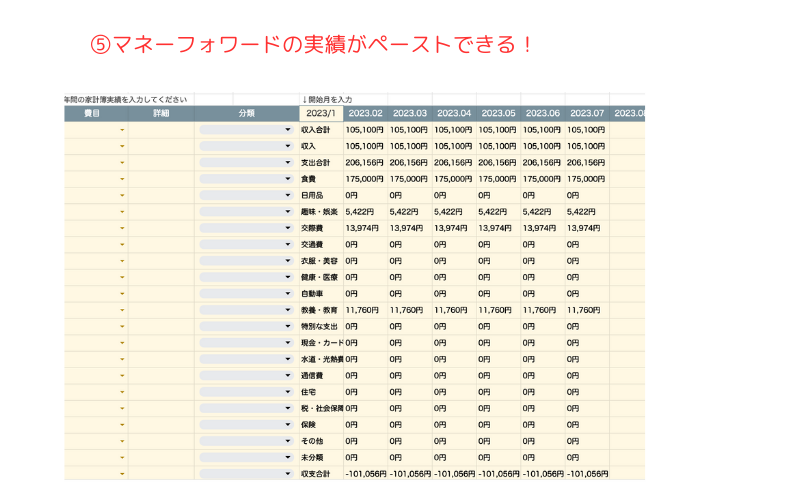The height and width of the screenshot is (500, 800).
Task: Click the 2023.06 column header
Action: [x=543, y=113]
